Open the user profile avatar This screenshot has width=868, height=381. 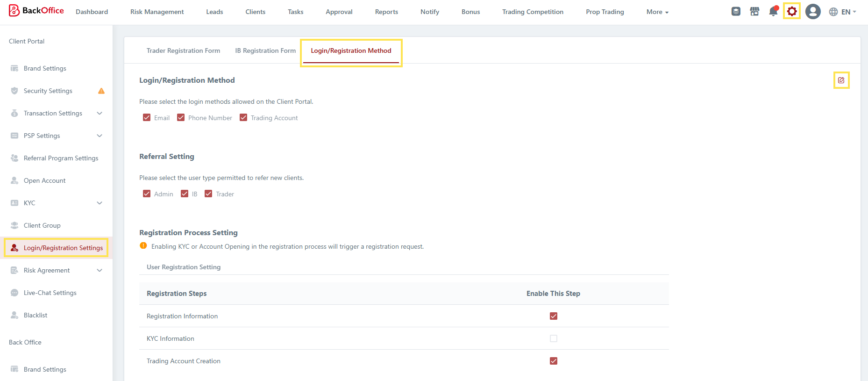[x=813, y=12]
